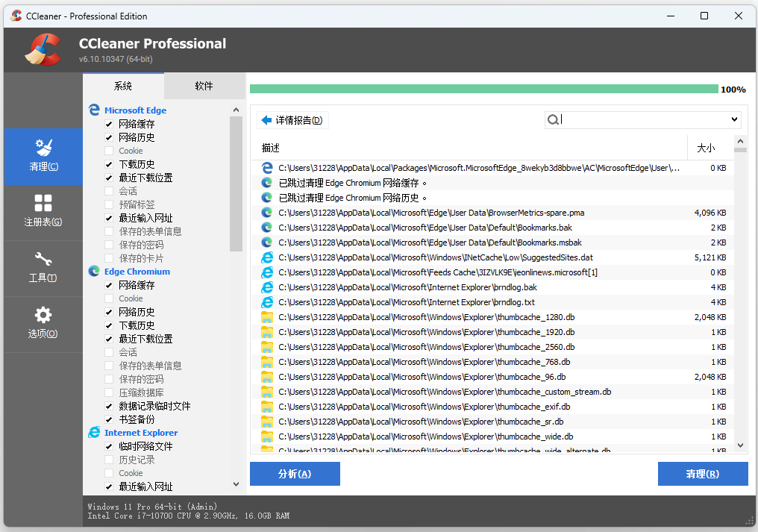
Task: Sort results by the 描述 column header
Action: coord(469,148)
